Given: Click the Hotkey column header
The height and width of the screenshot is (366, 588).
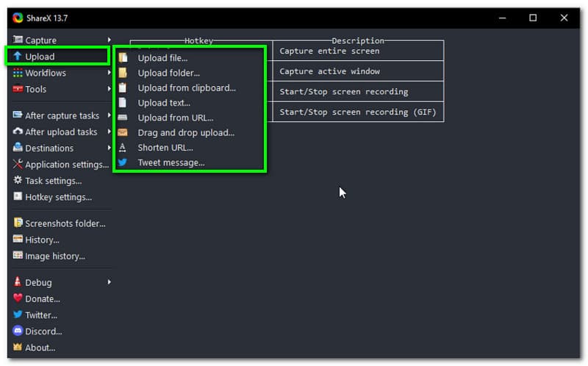Looking at the screenshot, I should [x=198, y=40].
